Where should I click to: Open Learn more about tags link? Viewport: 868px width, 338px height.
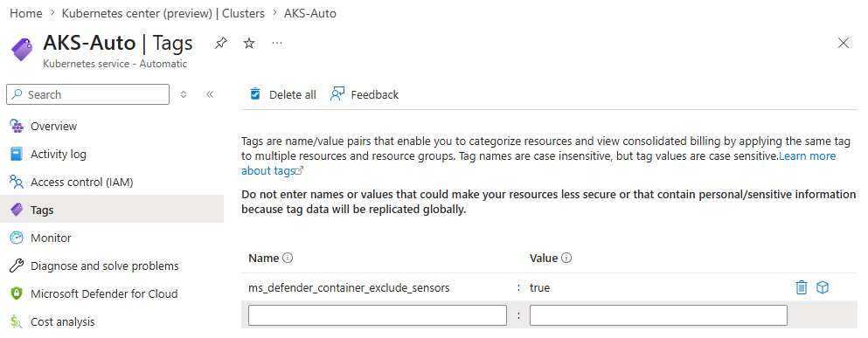(807, 156)
